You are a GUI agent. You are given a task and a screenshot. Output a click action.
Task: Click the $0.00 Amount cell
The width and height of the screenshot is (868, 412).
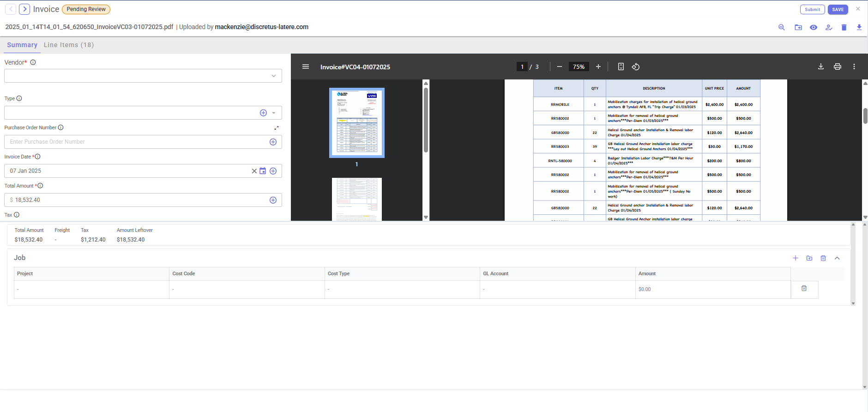pos(713,290)
